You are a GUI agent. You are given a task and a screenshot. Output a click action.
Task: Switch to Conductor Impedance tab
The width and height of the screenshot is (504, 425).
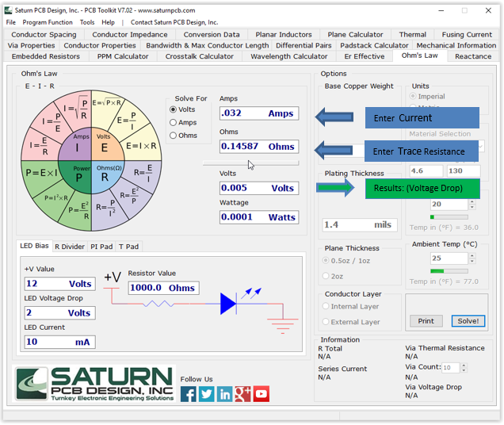[130, 34]
